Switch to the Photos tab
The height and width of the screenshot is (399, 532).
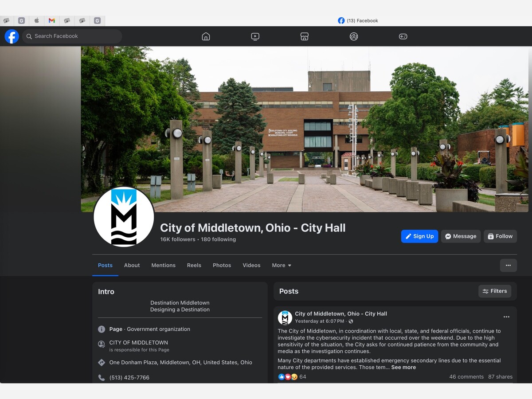[222, 265]
